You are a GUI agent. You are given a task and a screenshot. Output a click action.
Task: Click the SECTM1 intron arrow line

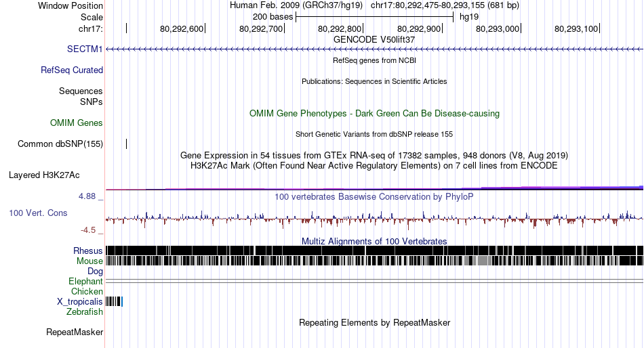pos(374,49)
